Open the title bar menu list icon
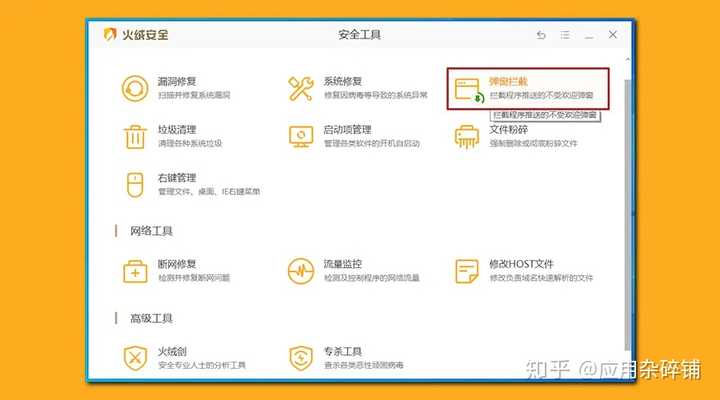720x400 pixels. 565,35
